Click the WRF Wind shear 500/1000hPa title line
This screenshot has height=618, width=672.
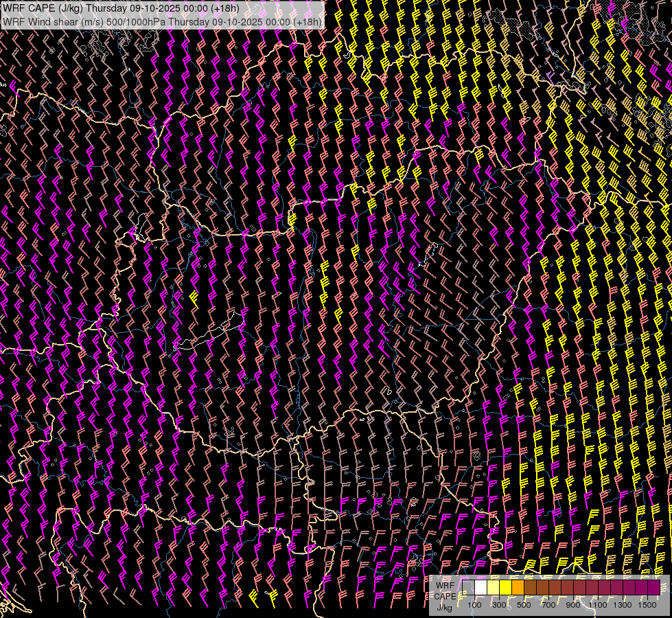coord(162,21)
